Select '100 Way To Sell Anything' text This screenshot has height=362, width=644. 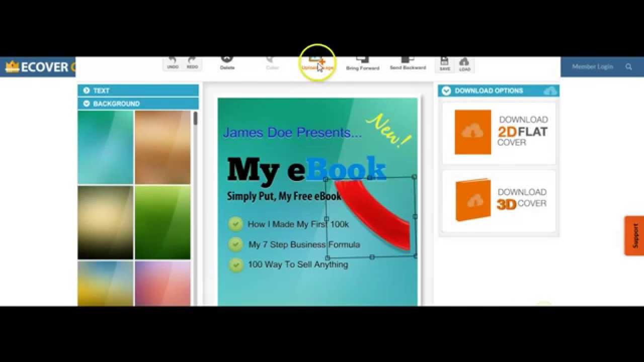298,264
